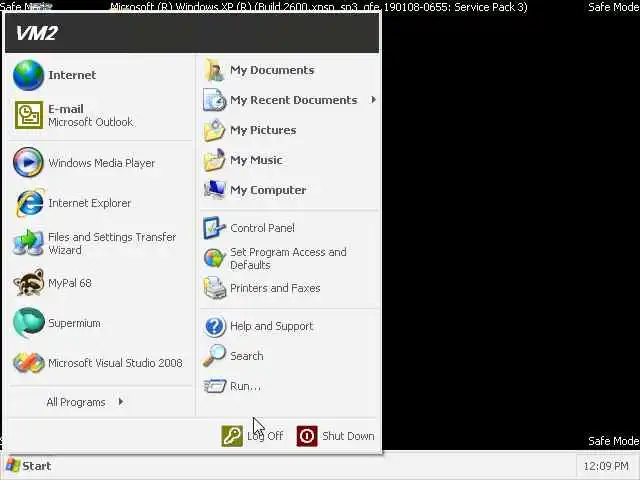Click the My Pictures label
This screenshot has height=480, width=640.
click(263, 130)
